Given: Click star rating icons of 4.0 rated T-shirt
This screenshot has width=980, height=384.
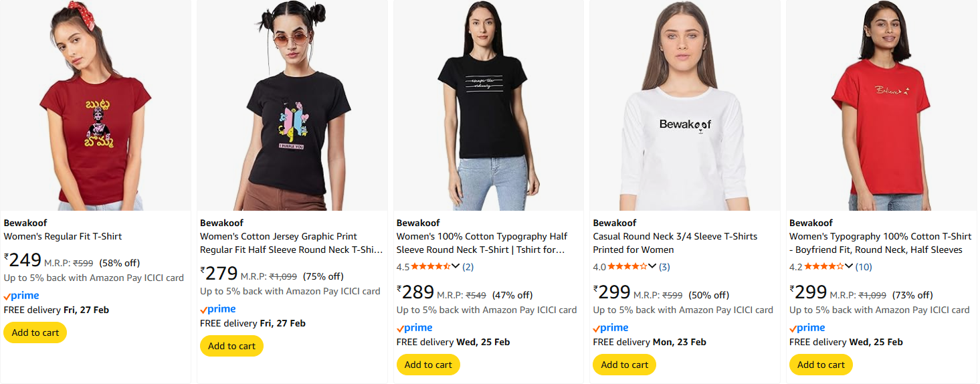Looking at the screenshot, I should point(627,267).
